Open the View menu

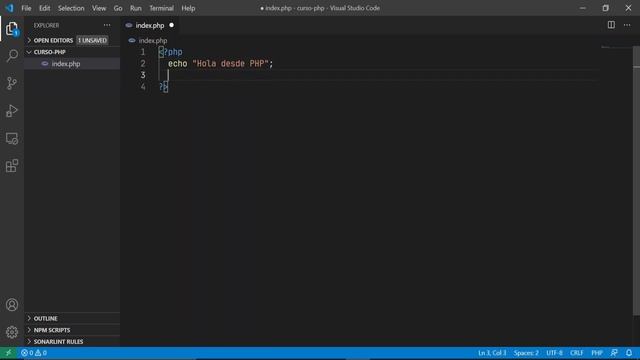pos(99,8)
